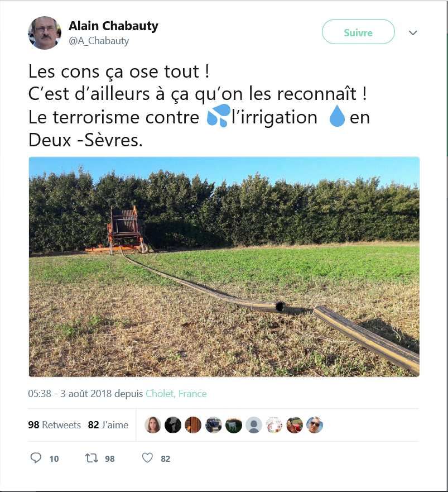View the 98 Retweets list

click(x=54, y=425)
